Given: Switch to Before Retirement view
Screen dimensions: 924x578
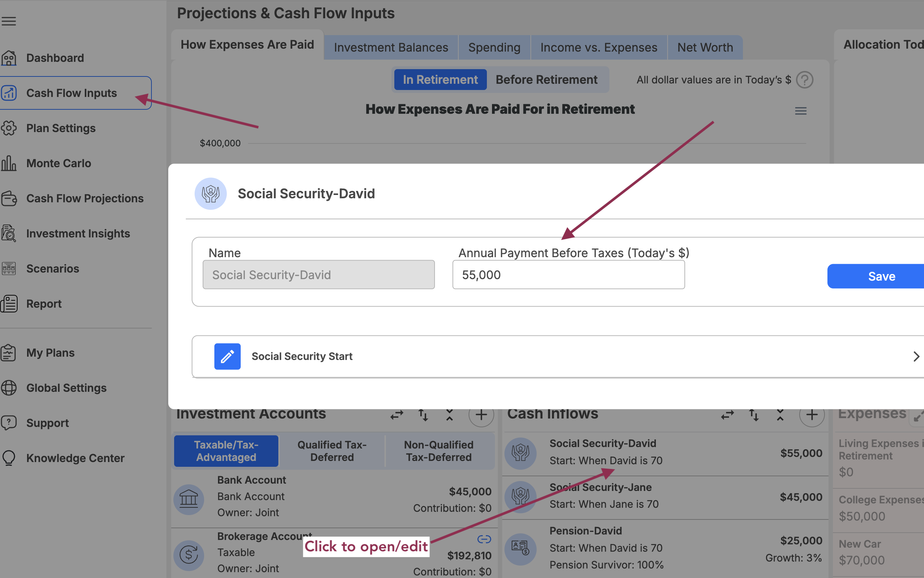Looking at the screenshot, I should (546, 79).
